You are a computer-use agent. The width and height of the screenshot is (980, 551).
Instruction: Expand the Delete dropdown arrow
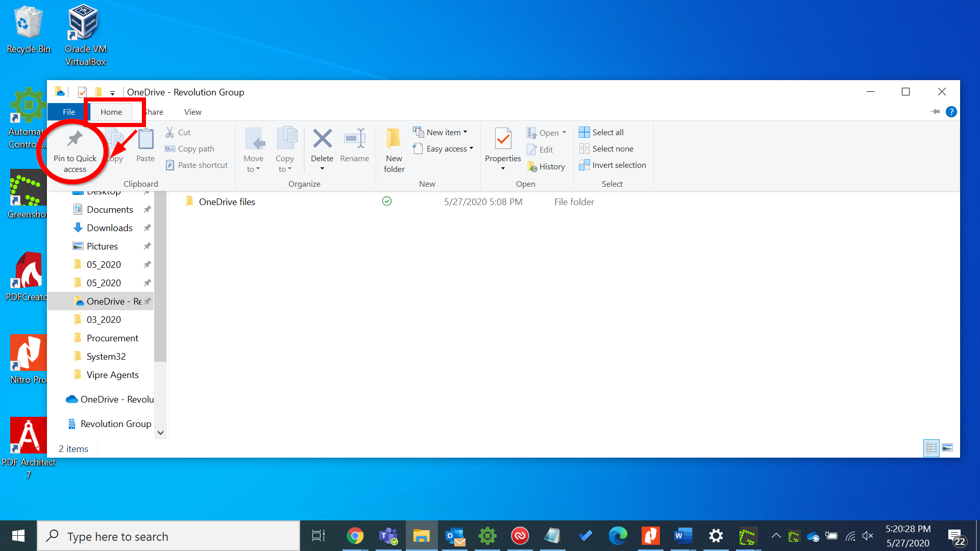[322, 169]
